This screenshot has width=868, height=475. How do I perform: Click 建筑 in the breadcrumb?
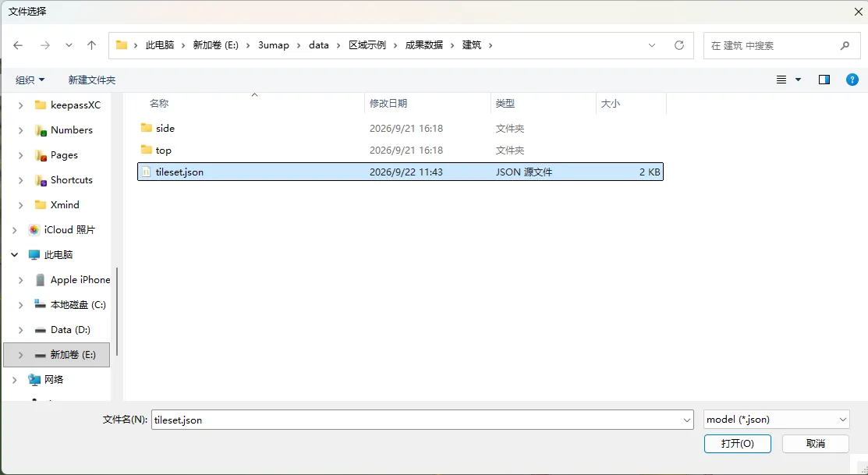coord(472,45)
